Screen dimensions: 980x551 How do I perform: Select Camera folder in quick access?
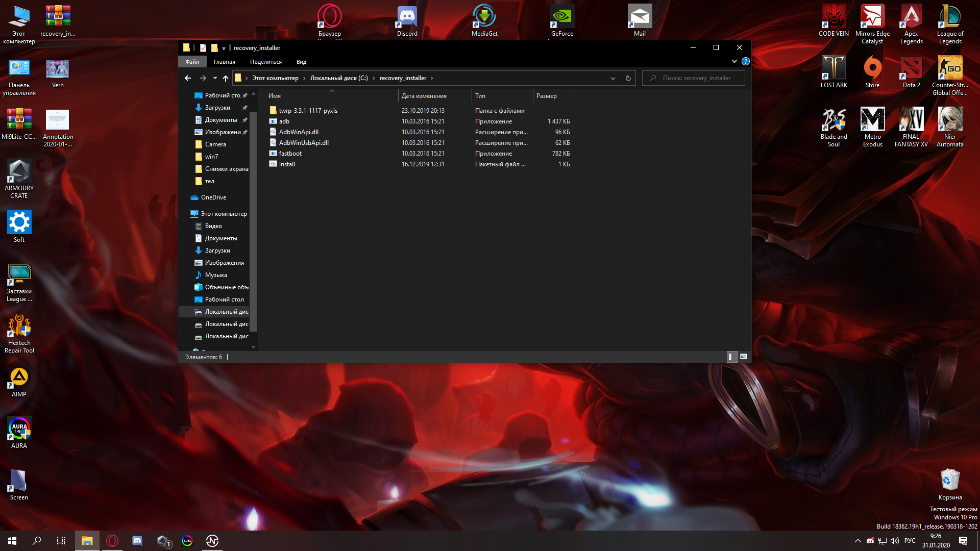point(215,144)
